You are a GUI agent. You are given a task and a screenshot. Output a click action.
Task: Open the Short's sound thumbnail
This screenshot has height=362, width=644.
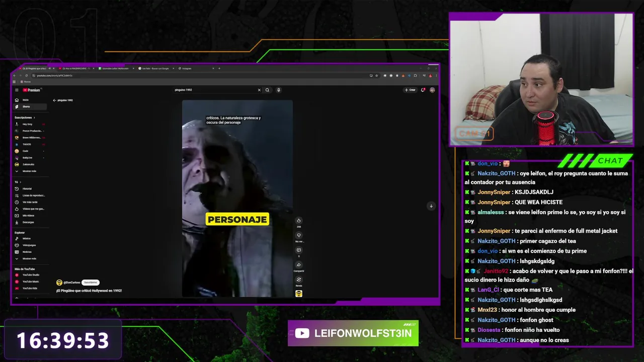point(299,294)
